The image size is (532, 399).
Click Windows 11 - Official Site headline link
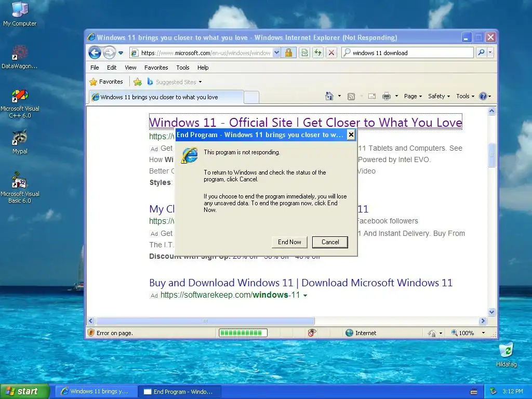click(305, 122)
